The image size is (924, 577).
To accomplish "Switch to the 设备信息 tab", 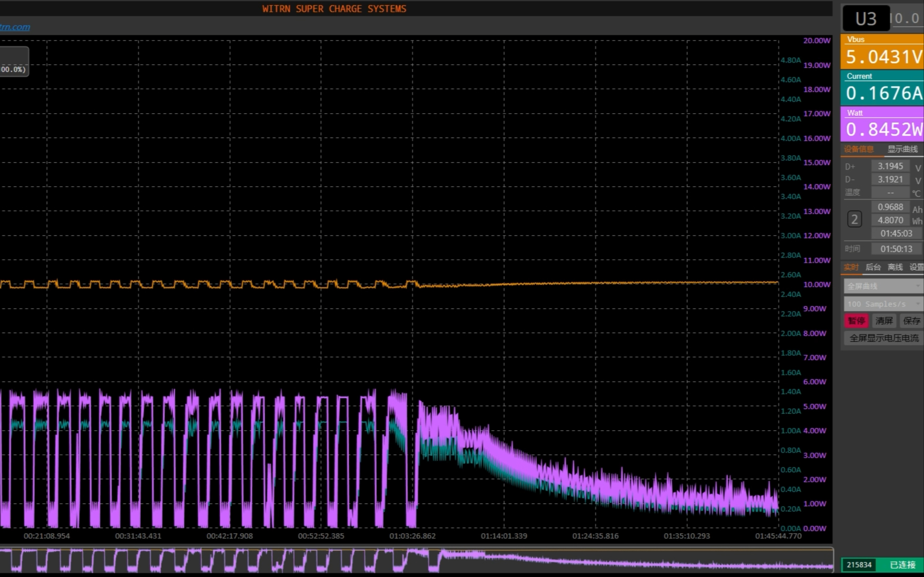I will click(859, 150).
